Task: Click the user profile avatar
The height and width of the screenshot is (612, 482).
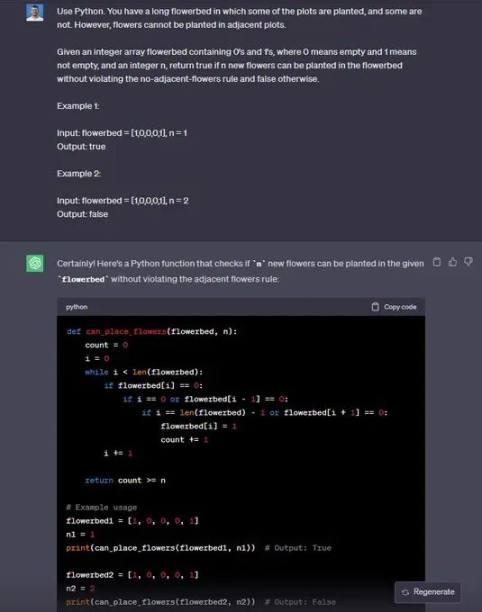Action: click(x=35, y=12)
